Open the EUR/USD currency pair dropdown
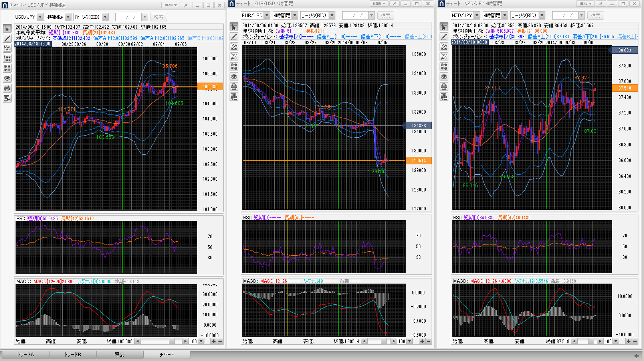 coord(267,16)
